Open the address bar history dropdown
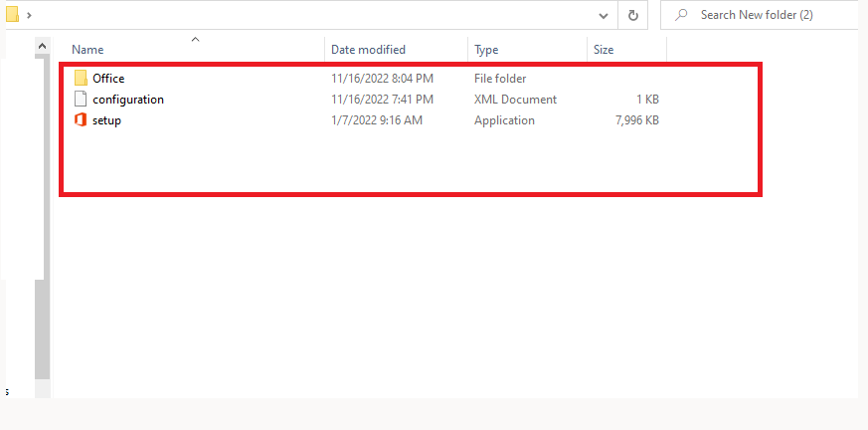The image size is (868, 430). (604, 16)
